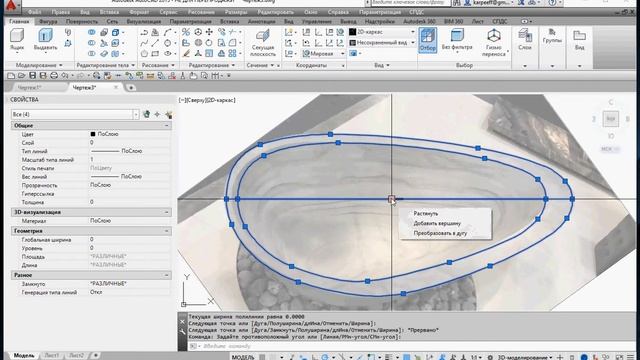Select the polyline tool in Рисование
This screenshot has width=640, height=360.
click(x=144, y=32)
